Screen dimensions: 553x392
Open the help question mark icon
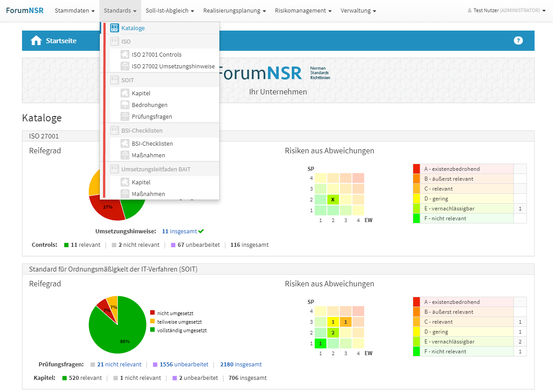[x=518, y=41]
